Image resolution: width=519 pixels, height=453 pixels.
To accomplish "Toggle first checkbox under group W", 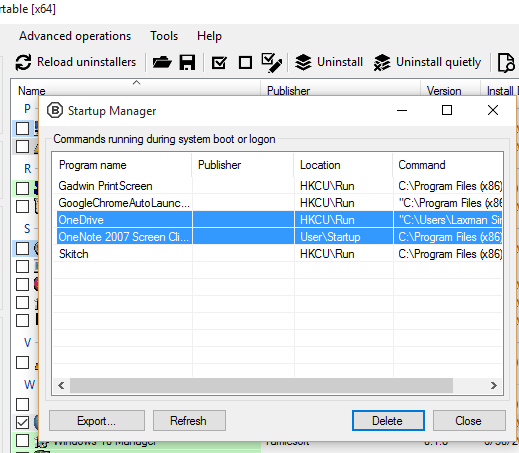I will click(23, 404).
